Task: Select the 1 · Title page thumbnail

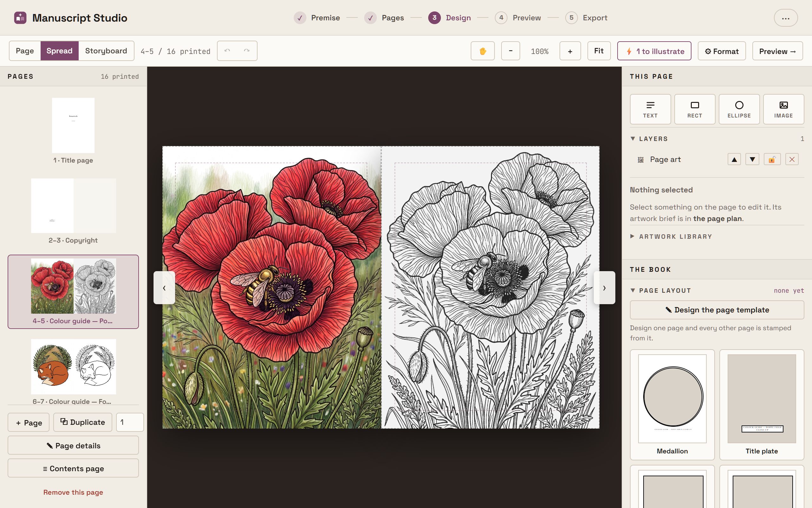Action: pos(73,125)
